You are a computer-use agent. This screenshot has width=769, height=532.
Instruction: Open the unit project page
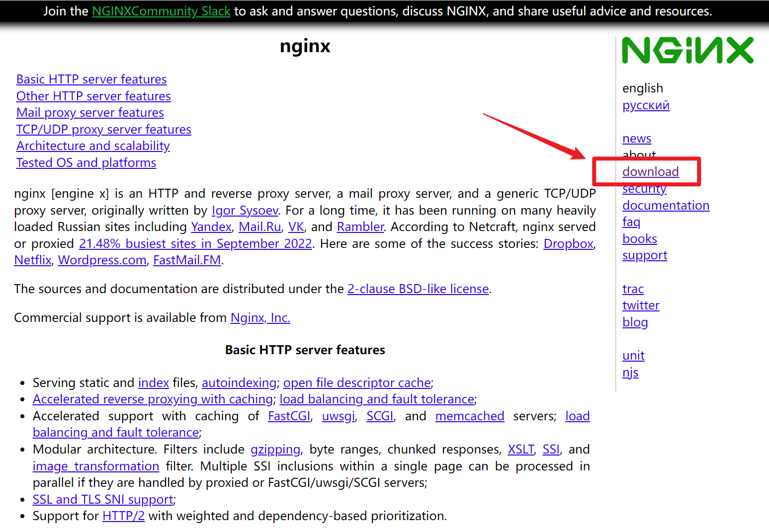pos(633,355)
